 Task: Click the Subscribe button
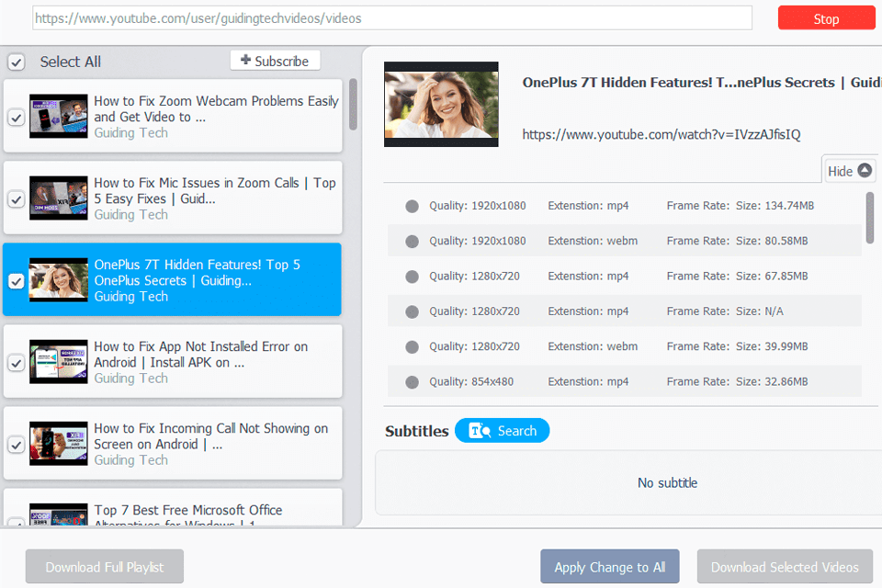[275, 61]
